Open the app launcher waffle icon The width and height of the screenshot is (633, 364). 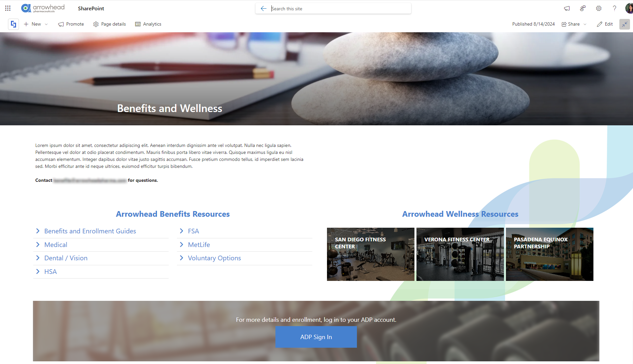[8, 8]
